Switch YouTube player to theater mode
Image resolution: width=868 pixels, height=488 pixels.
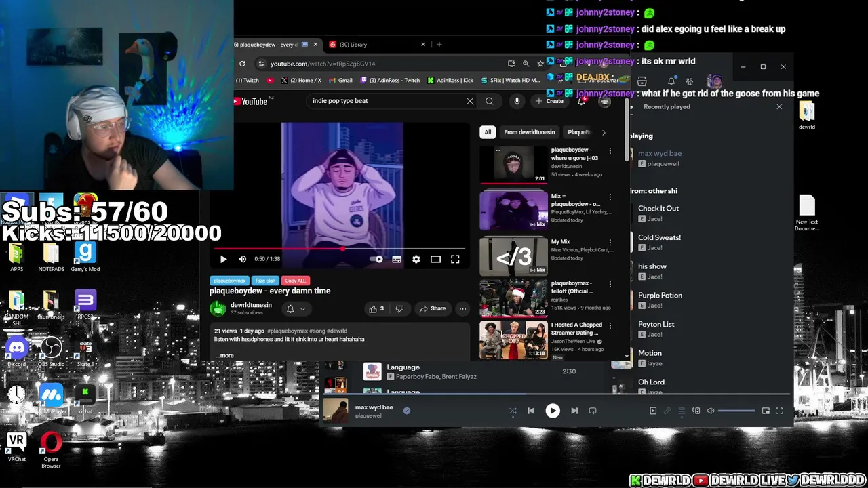coord(435,259)
